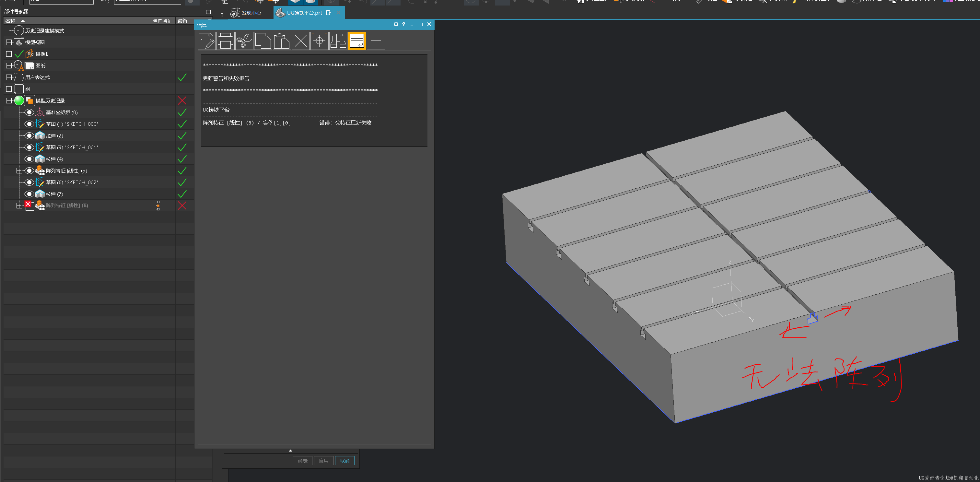Expand failed 阵列特征 [线性] (8) node

[x=19, y=206]
